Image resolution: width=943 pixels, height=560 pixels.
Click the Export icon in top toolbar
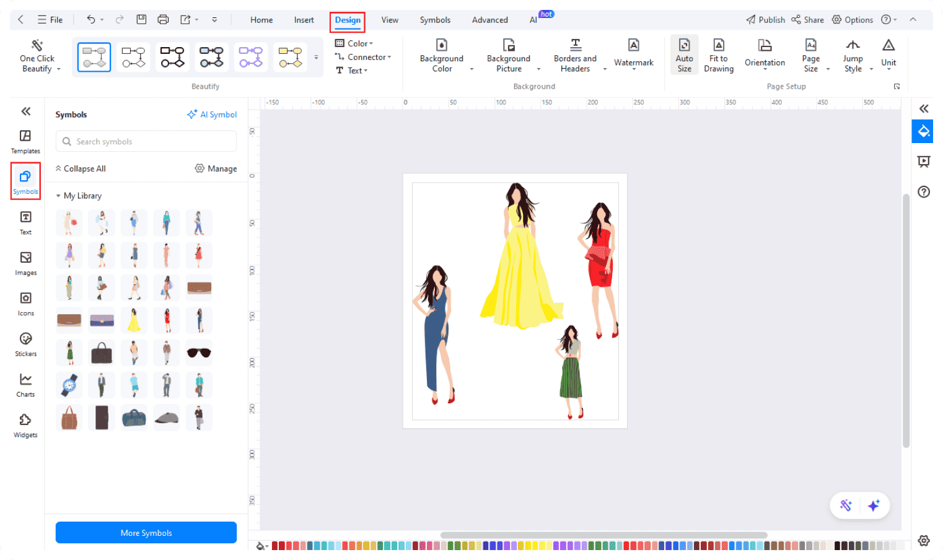[185, 20]
